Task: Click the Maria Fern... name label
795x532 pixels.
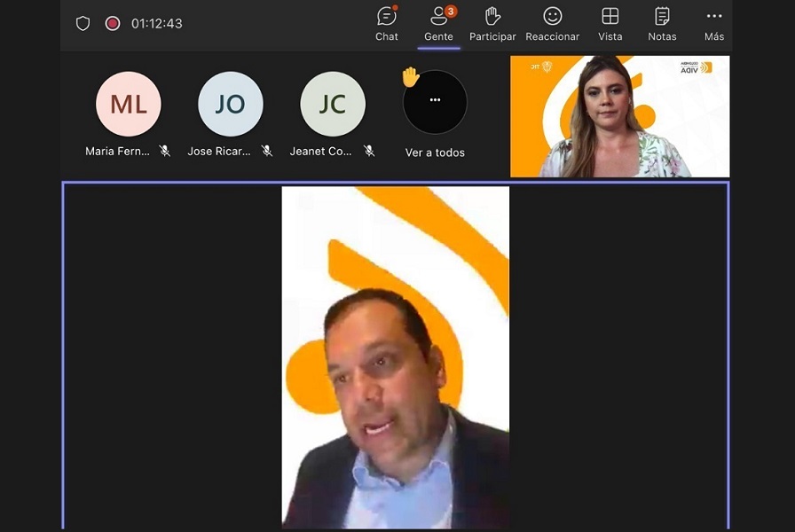Action: tap(118, 151)
